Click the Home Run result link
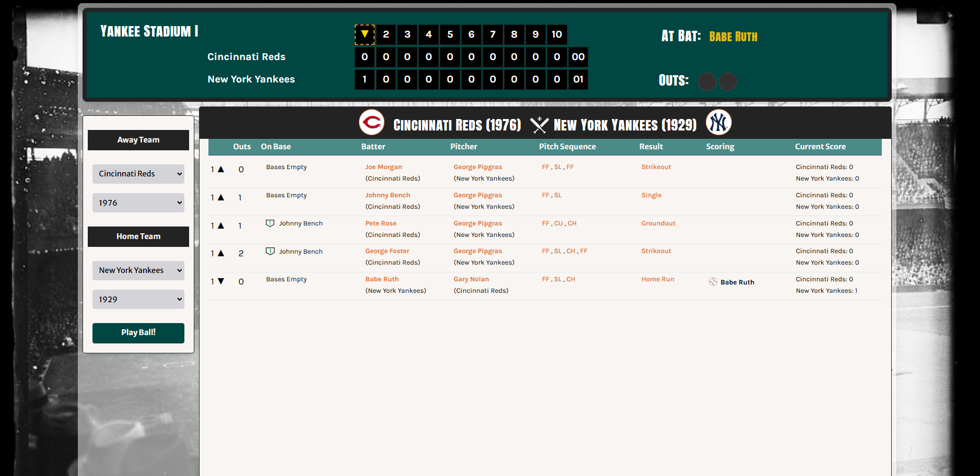Viewport: 980px width, 476px height. pyautogui.click(x=658, y=279)
